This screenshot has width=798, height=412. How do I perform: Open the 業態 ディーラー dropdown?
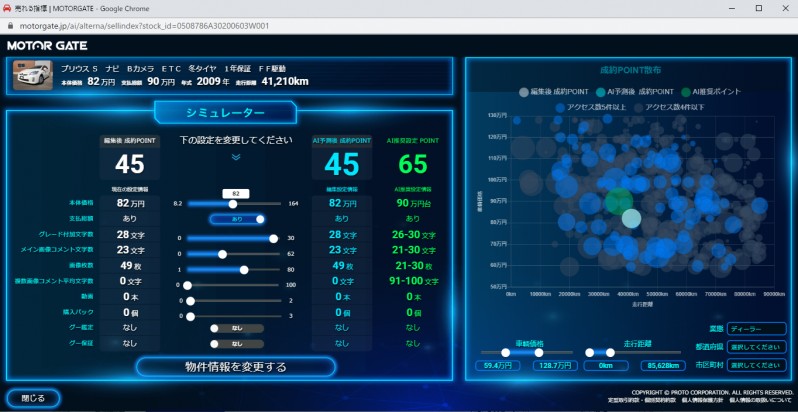tap(757, 329)
